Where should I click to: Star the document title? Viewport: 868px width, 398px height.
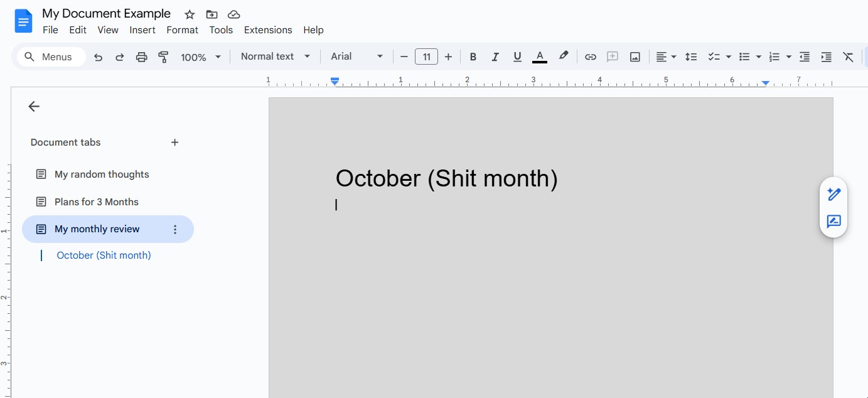pos(190,14)
